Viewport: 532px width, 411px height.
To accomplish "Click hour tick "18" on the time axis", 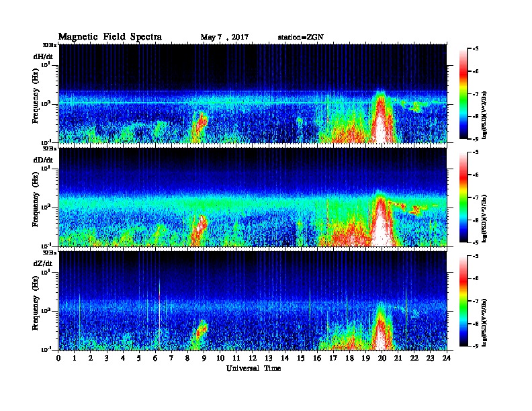I will coord(349,359).
